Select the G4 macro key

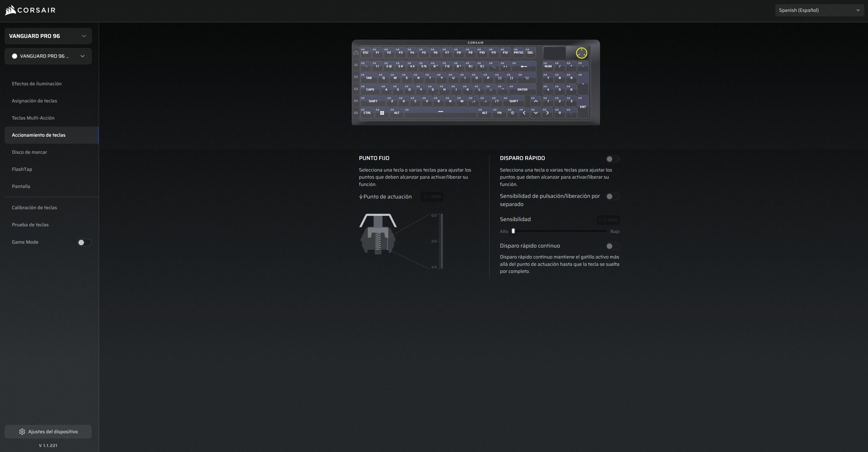click(356, 101)
